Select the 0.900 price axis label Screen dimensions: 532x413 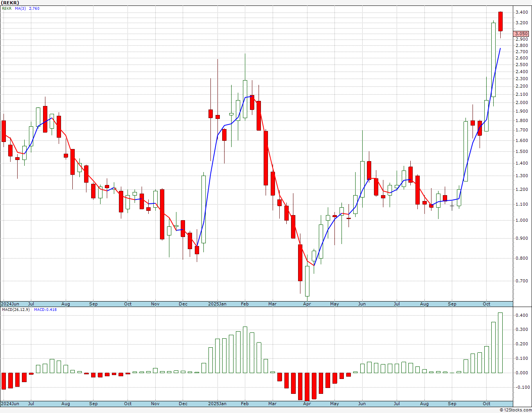point(522,239)
